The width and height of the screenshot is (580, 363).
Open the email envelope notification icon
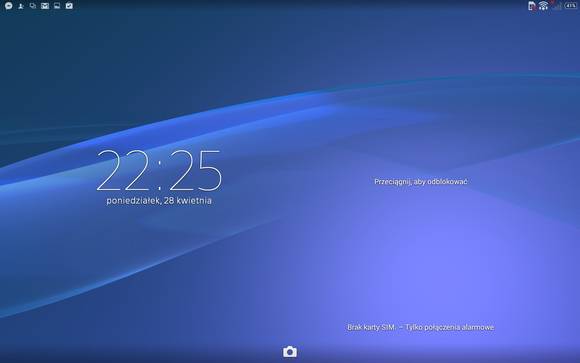click(x=45, y=6)
